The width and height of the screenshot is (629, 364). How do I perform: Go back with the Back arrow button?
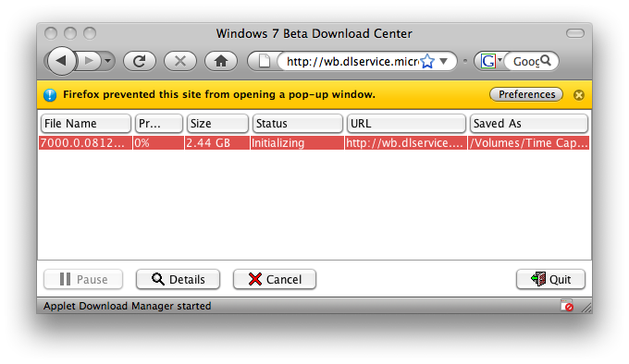(62, 61)
